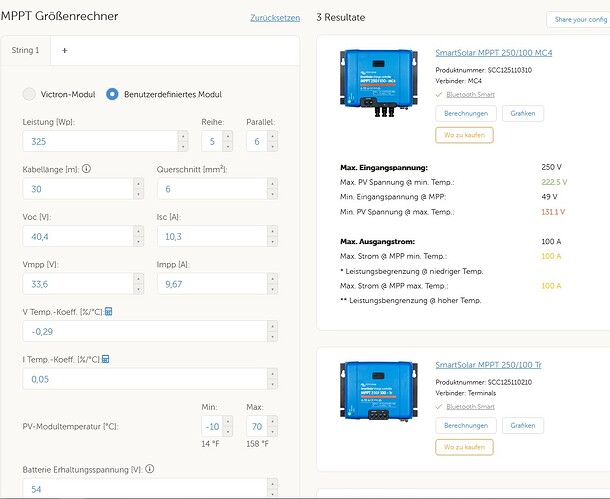This screenshot has height=499, width=610.
Task: Decrease Leistung value with down arrow
Action: [183, 147]
